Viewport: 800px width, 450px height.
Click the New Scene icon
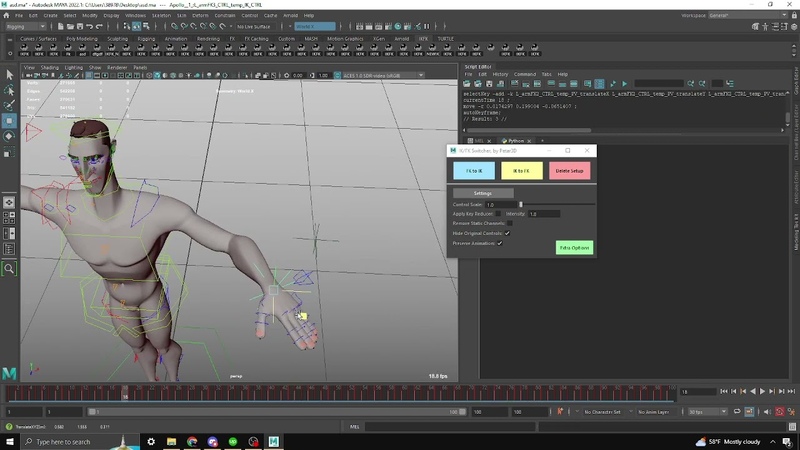60,27
